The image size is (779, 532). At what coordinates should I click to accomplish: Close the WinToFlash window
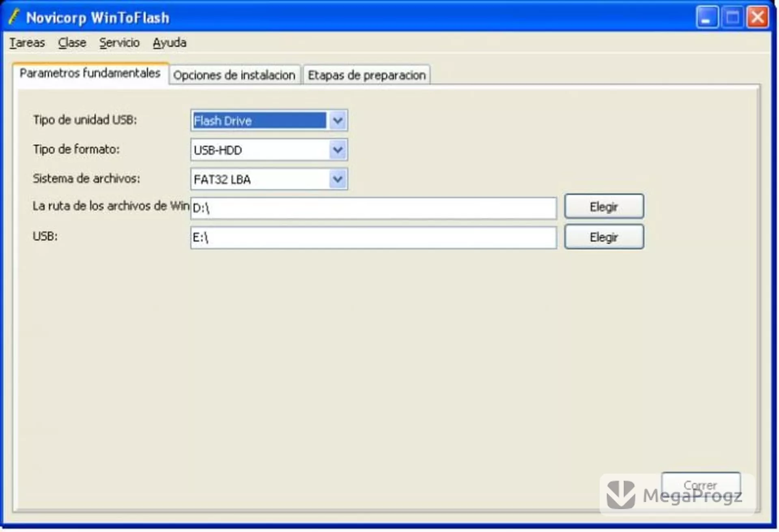[x=757, y=17]
